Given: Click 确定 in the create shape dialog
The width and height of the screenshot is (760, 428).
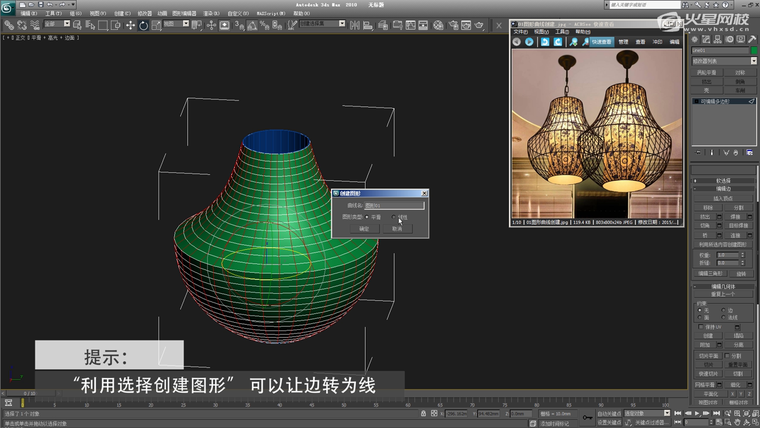Looking at the screenshot, I should point(364,228).
